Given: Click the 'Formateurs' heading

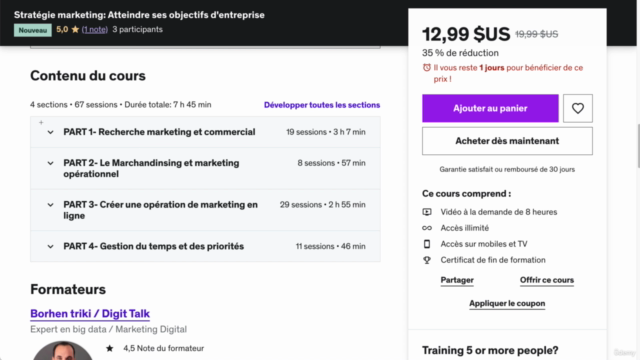Looking at the screenshot, I should (x=68, y=289).
